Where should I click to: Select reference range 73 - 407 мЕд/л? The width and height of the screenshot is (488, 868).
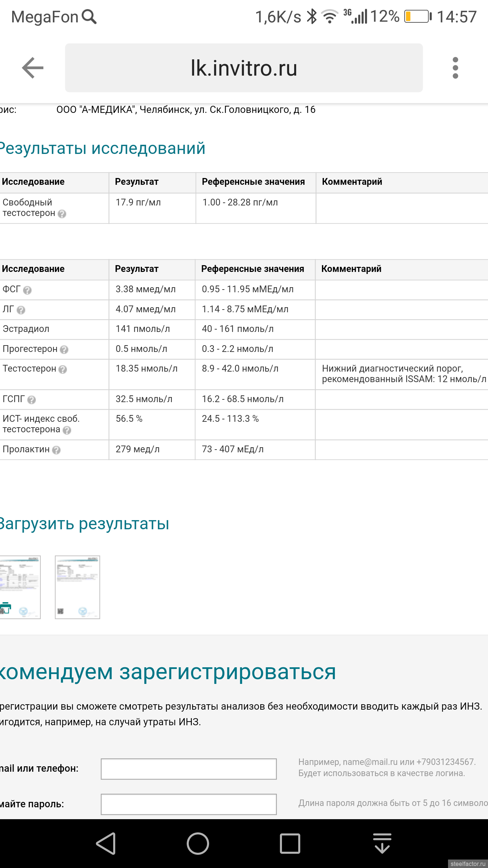[233, 449]
